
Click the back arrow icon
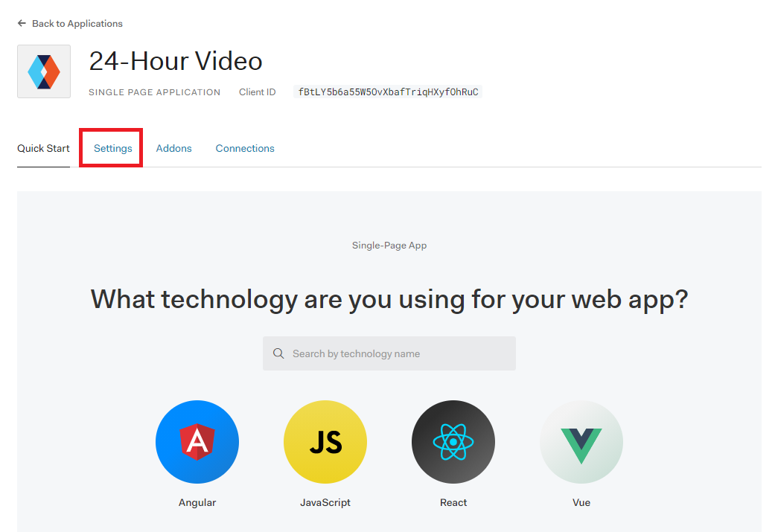(x=22, y=23)
